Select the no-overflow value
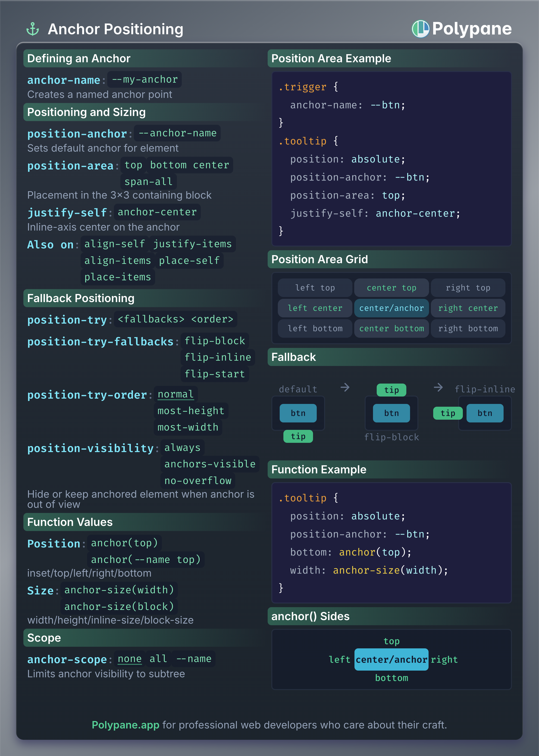The height and width of the screenshot is (756, 539). pyautogui.click(x=198, y=481)
